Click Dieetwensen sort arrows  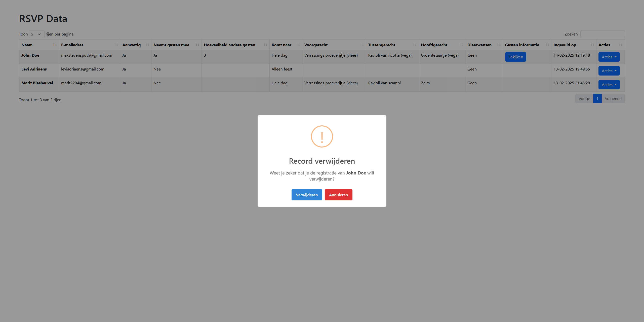tap(499, 45)
